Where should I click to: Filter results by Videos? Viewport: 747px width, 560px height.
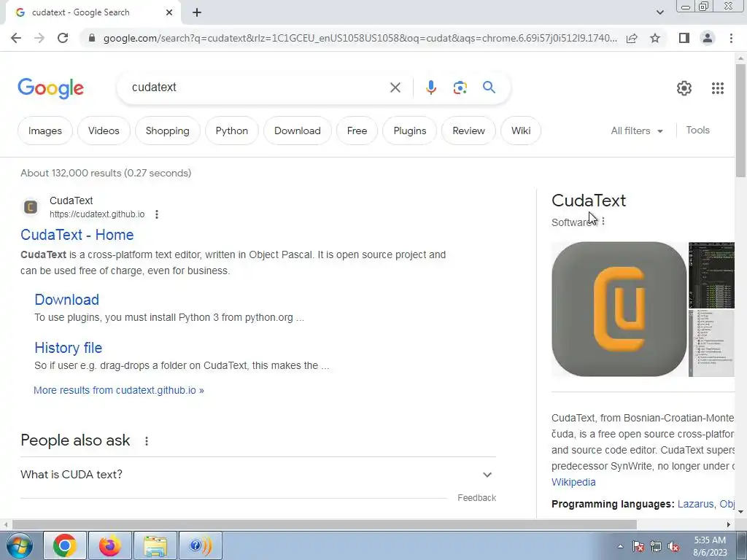tap(104, 131)
